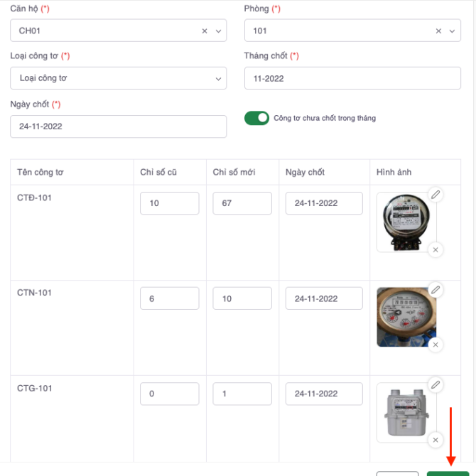Click the green save button at bottom
Image resolution: width=476 pixels, height=476 pixels.
(448, 473)
